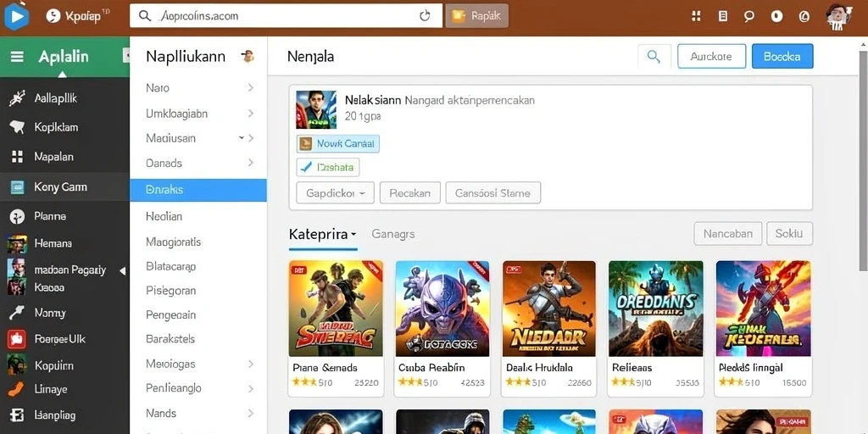Click the blue play logo icon
The image size is (868, 434).
[17, 17]
